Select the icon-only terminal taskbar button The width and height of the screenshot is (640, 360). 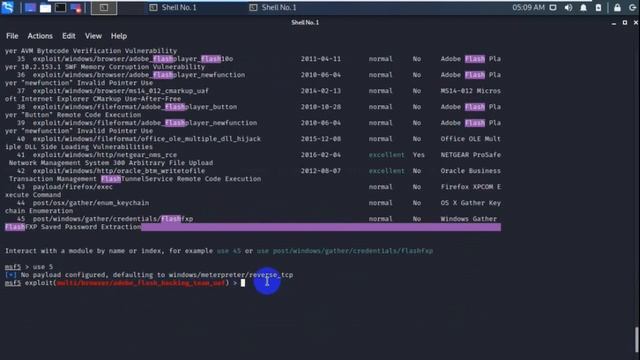tap(104, 8)
